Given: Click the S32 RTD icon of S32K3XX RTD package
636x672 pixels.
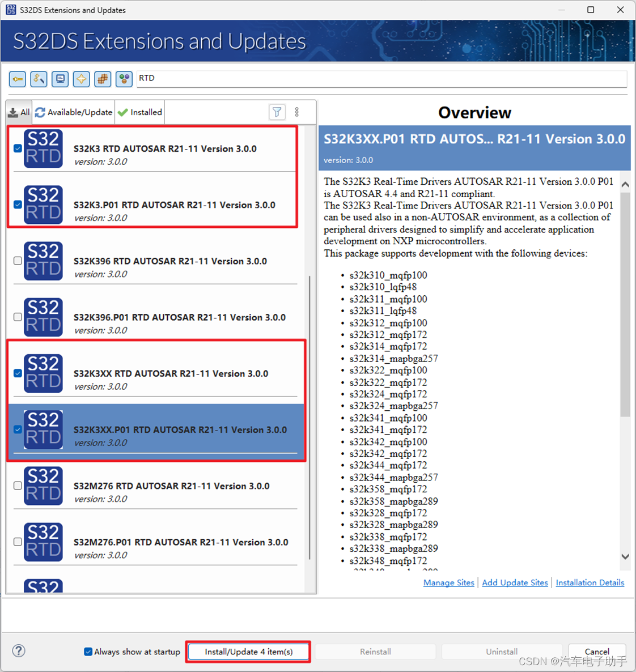Looking at the screenshot, I should click(x=43, y=373).
